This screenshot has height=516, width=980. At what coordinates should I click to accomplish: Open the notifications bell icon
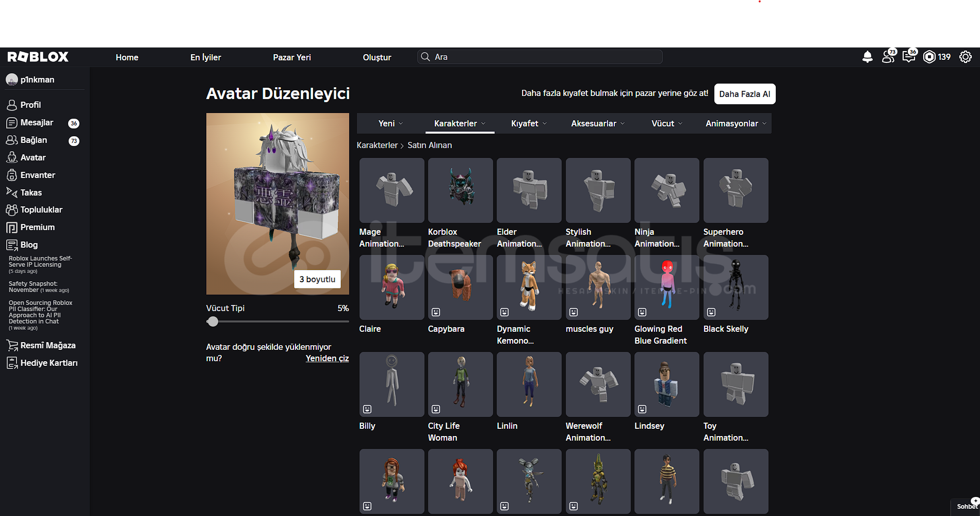(x=867, y=57)
